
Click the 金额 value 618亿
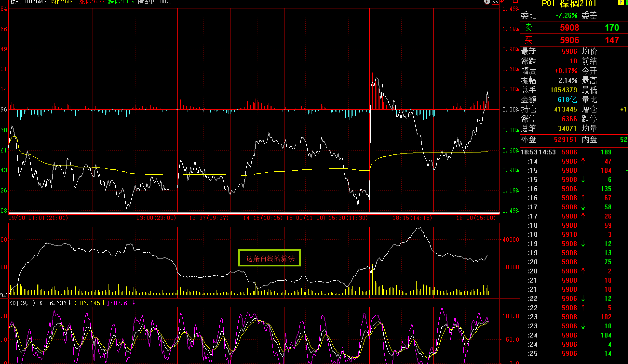tap(567, 99)
